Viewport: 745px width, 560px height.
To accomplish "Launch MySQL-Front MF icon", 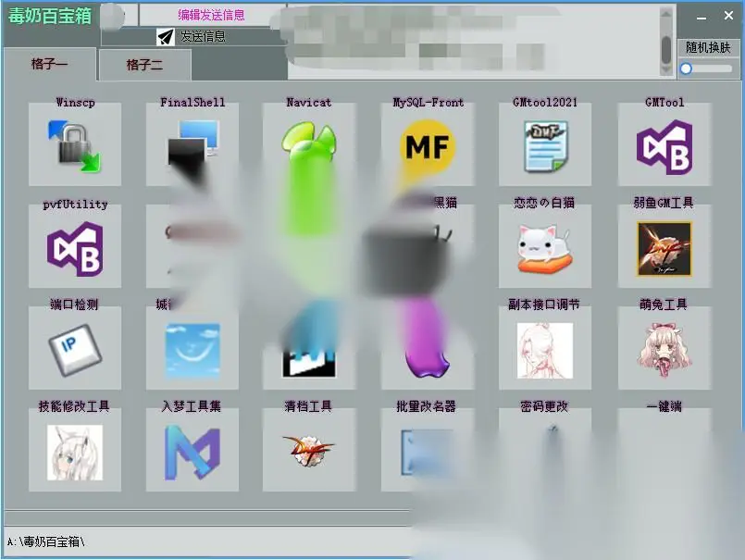I will coord(428,145).
